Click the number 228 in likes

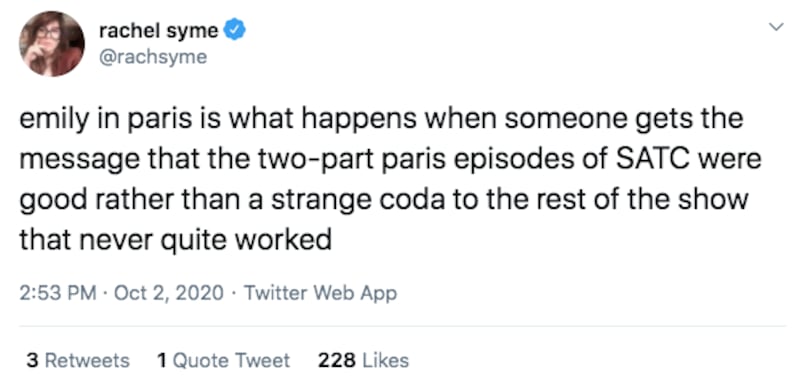pyautogui.click(x=337, y=360)
